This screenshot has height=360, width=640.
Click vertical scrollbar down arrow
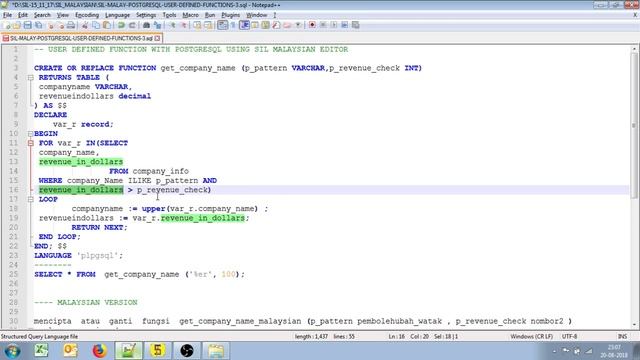[x=634, y=324]
